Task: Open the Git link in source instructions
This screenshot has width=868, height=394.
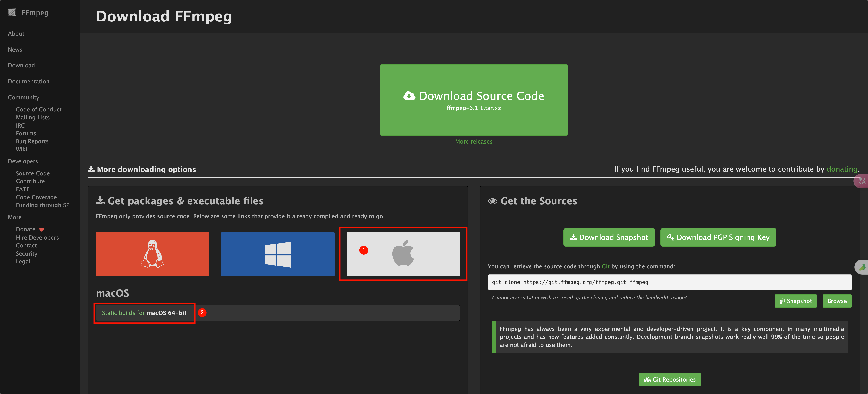Action: [605, 266]
